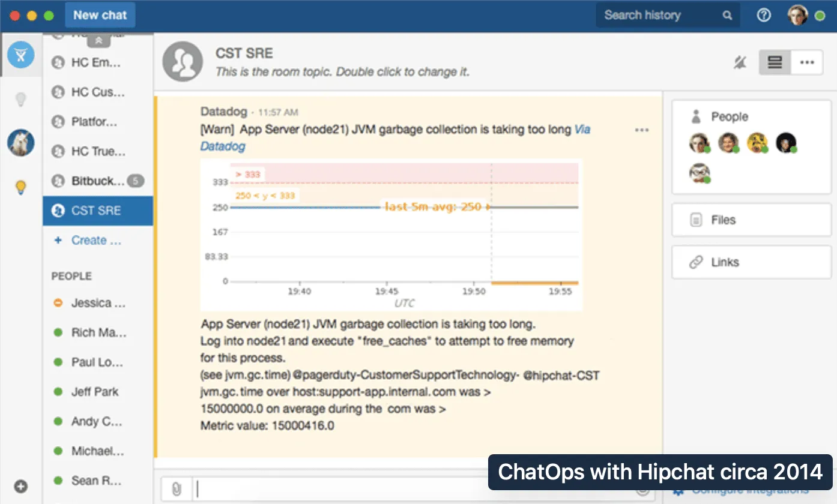837x504 pixels.
Task: Click the dark participant avatar in People
Action: 786,143
